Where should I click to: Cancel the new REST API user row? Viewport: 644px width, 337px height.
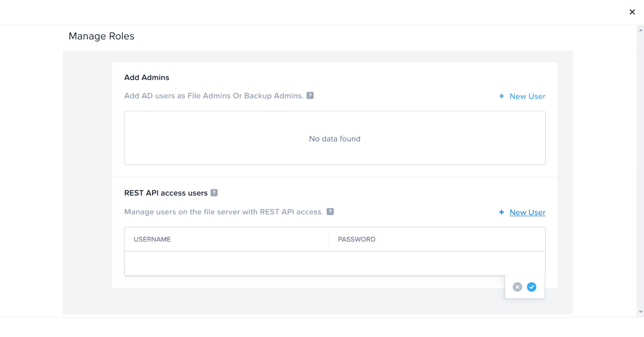click(517, 287)
